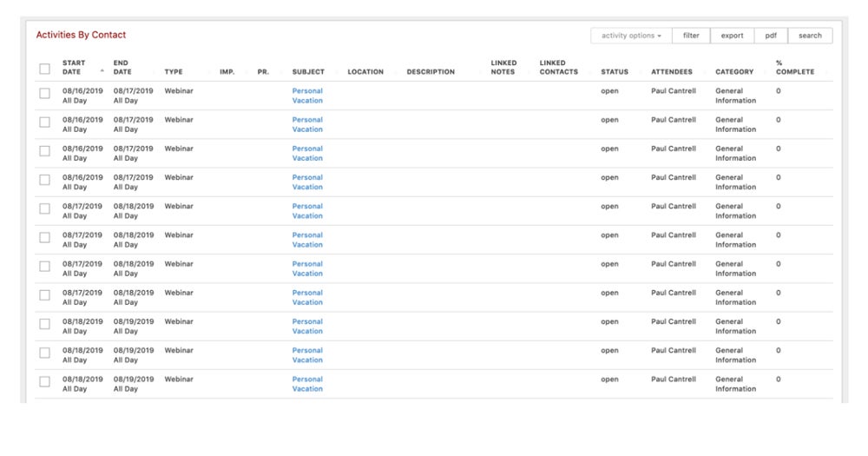Click the Status column header
This screenshot has height=456, width=868.
(615, 72)
